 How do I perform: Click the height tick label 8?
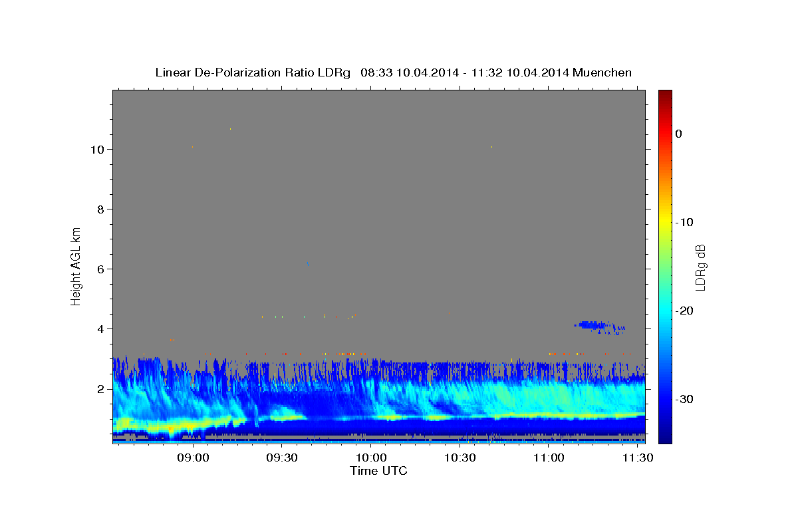(x=101, y=209)
